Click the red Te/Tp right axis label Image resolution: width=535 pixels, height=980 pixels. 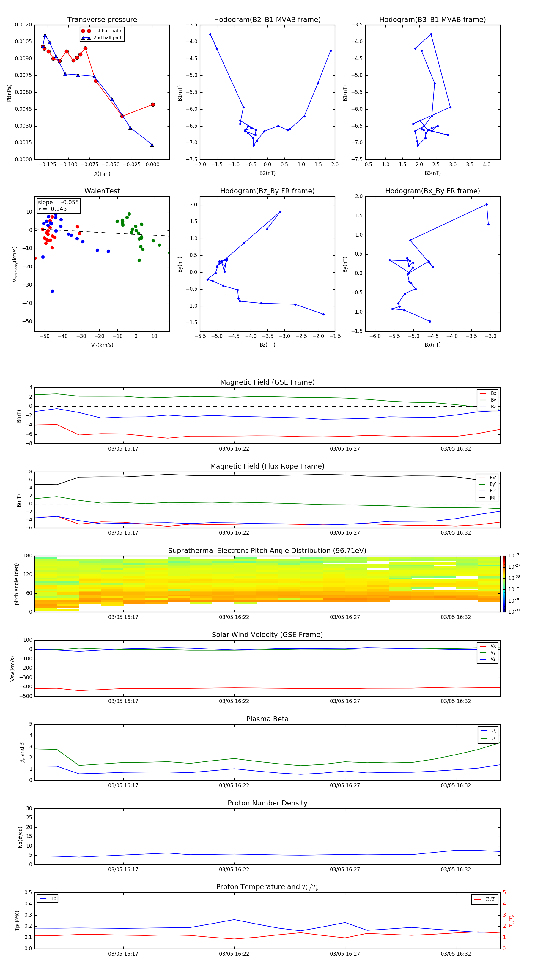512,921
